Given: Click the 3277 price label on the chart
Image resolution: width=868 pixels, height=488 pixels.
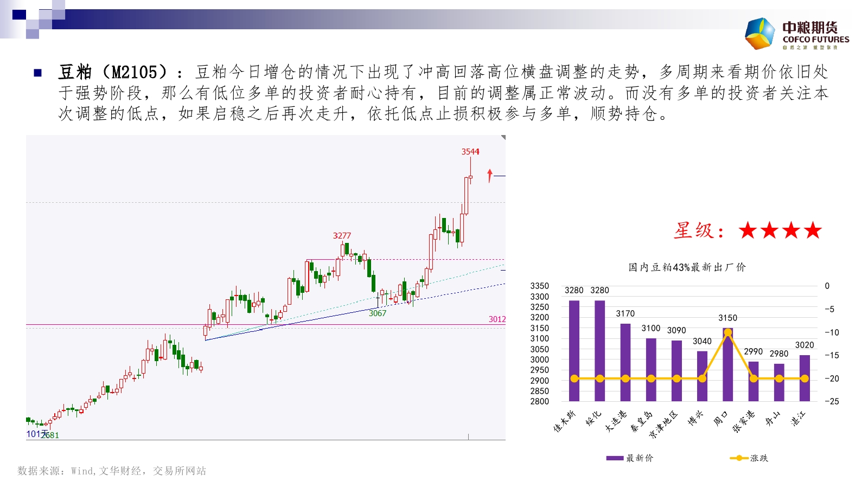Looking at the screenshot, I should point(342,235).
